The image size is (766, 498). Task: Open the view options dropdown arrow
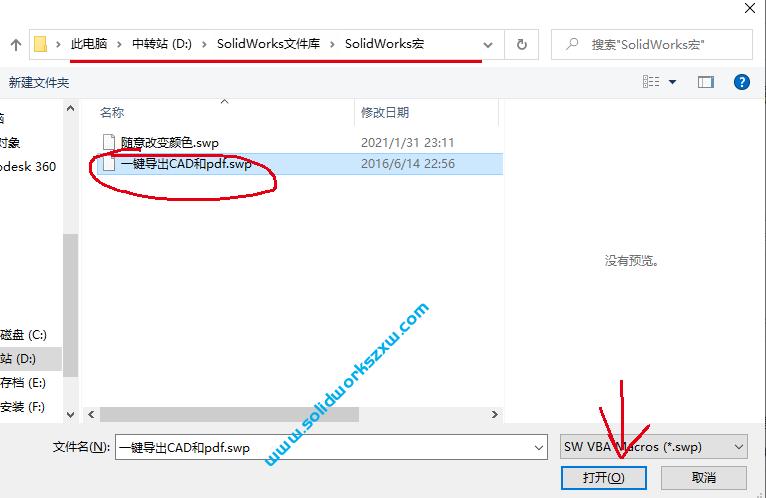(x=673, y=82)
